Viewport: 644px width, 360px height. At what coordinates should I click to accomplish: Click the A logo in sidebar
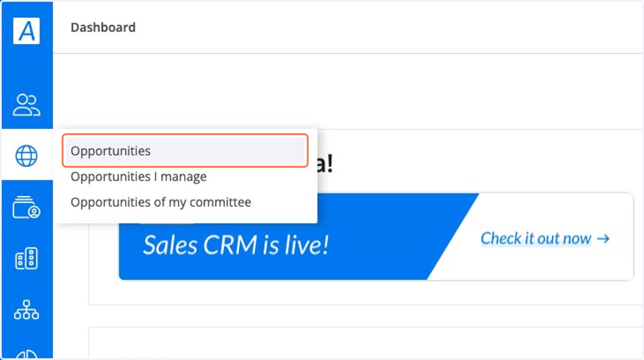(x=26, y=30)
